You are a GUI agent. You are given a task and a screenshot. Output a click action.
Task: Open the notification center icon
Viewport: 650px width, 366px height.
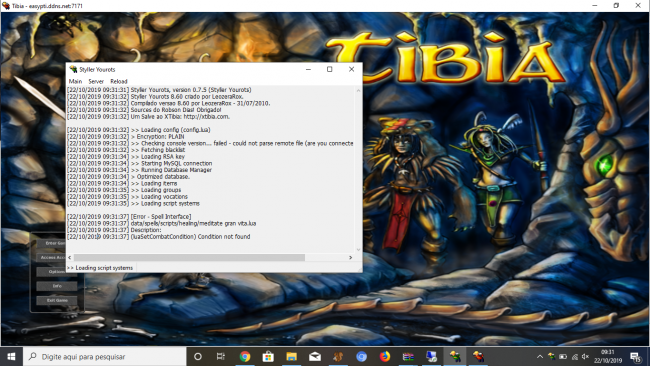tap(635, 356)
